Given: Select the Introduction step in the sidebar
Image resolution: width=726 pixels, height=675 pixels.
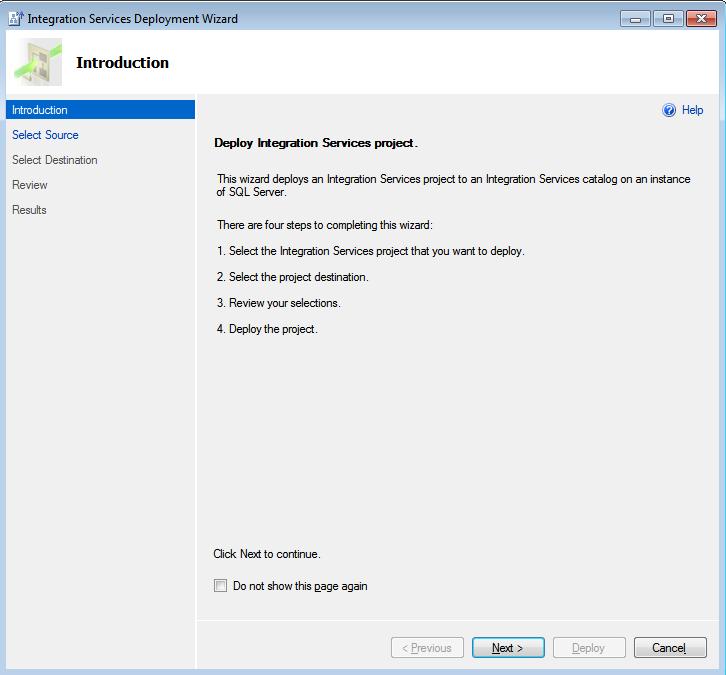Looking at the screenshot, I should click(40, 110).
